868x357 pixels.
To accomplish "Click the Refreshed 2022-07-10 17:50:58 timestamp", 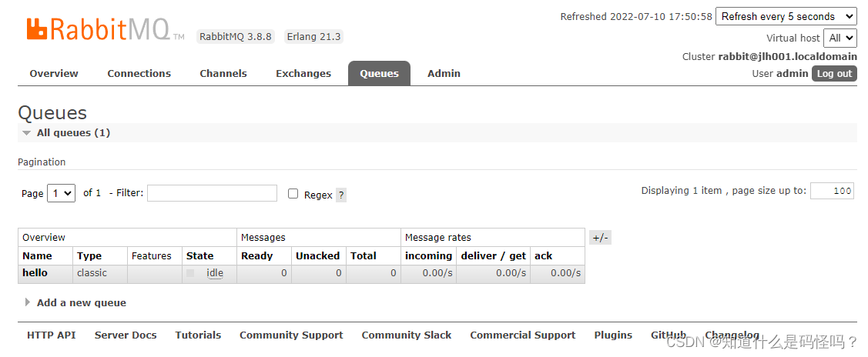I will click(636, 17).
